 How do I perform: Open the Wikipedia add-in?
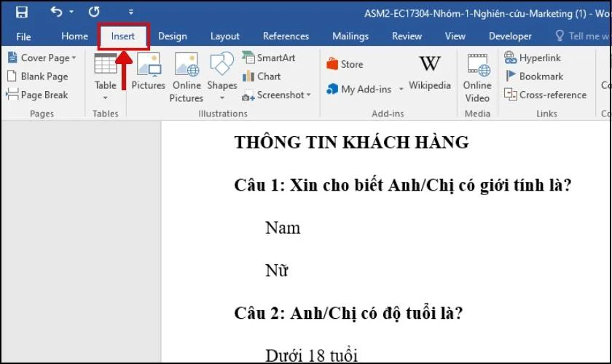(x=430, y=73)
